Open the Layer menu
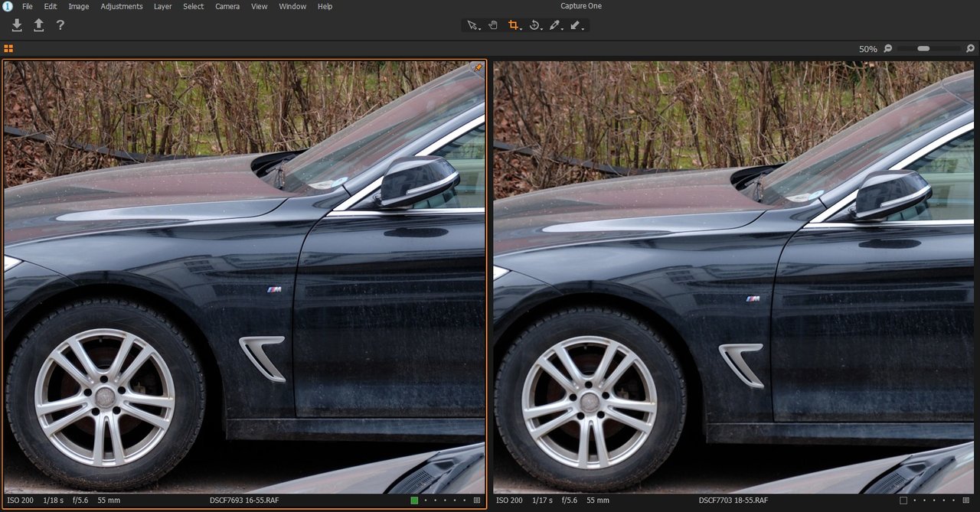The height and width of the screenshot is (512, 980). [x=162, y=6]
